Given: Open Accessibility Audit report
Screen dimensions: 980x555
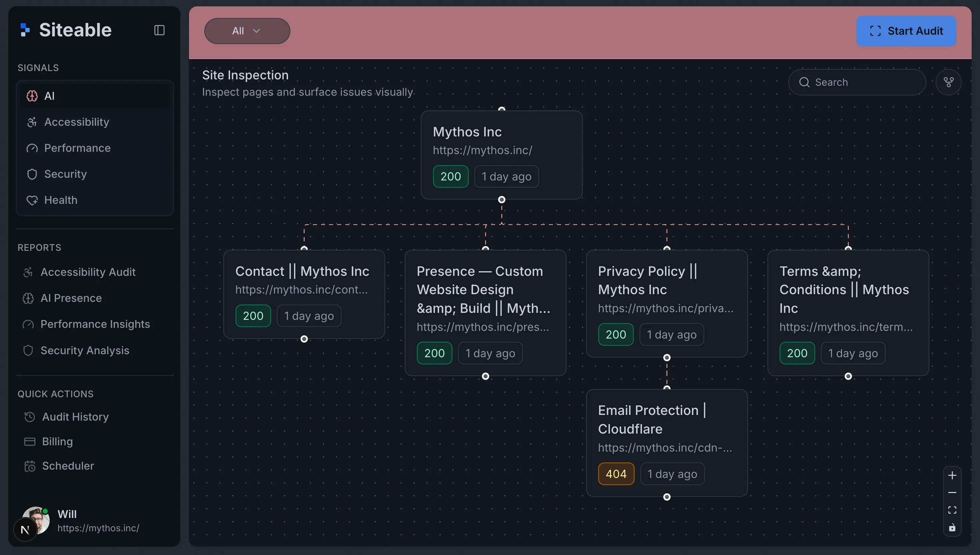Looking at the screenshot, I should tap(88, 272).
